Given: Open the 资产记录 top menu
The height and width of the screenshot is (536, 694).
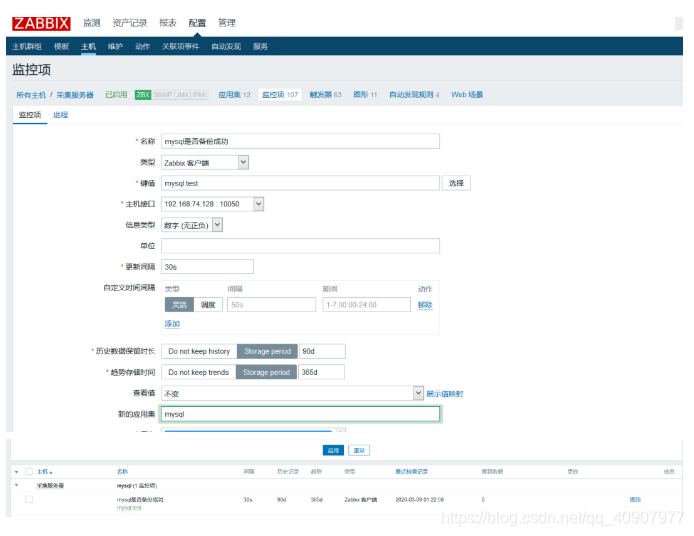Looking at the screenshot, I should [129, 23].
